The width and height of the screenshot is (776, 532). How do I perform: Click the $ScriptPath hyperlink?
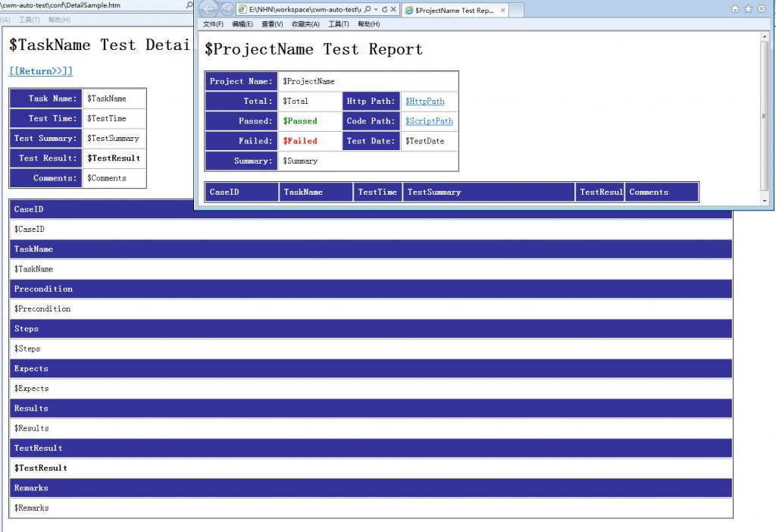430,120
